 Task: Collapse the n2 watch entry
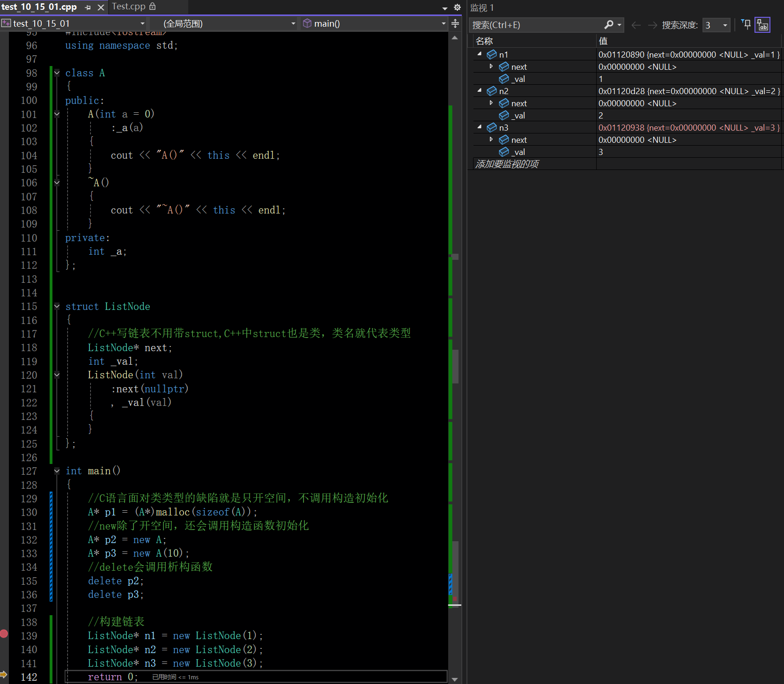click(x=480, y=90)
